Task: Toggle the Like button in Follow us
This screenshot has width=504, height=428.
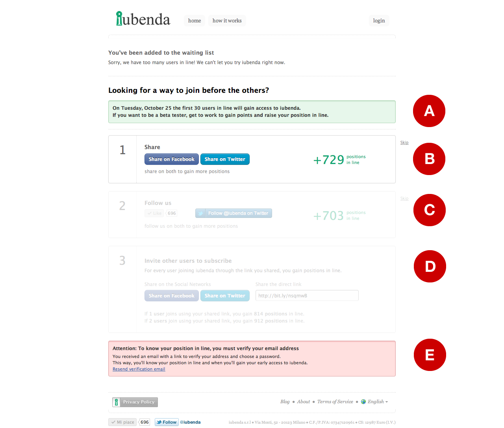Action: (154, 213)
